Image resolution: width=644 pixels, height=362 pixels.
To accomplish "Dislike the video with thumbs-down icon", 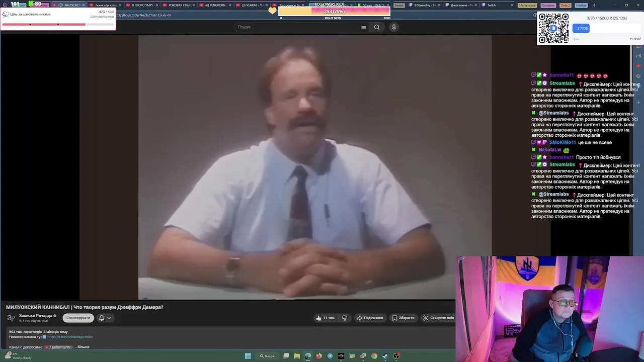I will 345,318.
